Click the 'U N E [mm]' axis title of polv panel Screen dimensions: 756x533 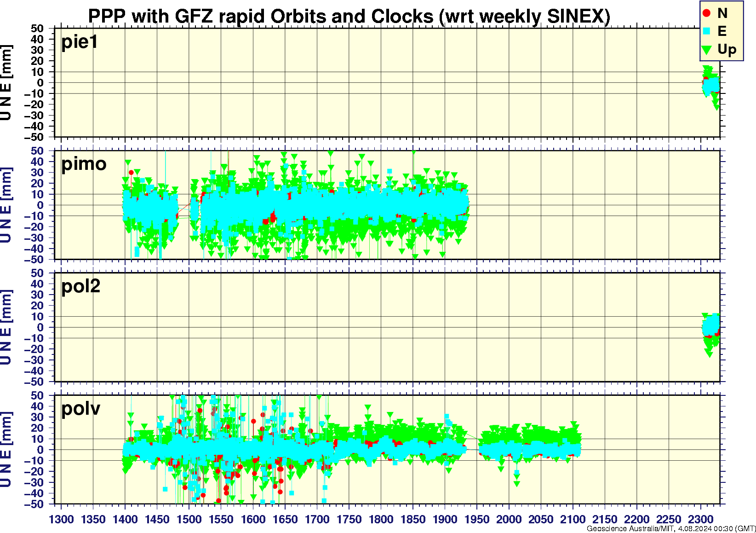[x=6, y=449]
